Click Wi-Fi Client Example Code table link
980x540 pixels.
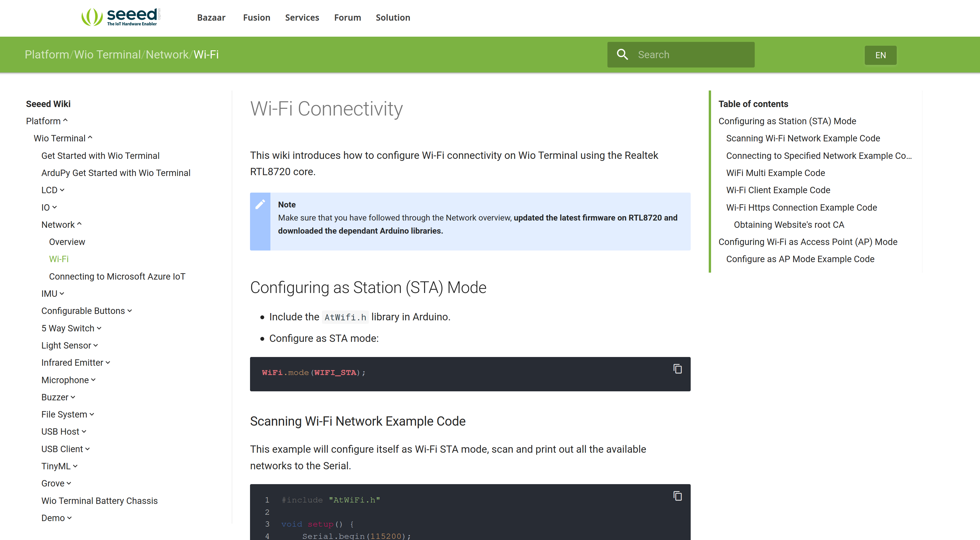coord(778,190)
